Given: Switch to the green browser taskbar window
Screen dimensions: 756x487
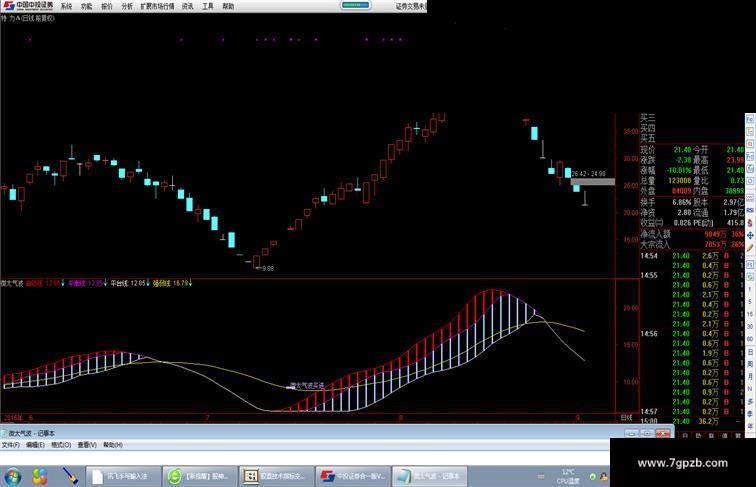Looking at the screenshot, I should point(200,476).
